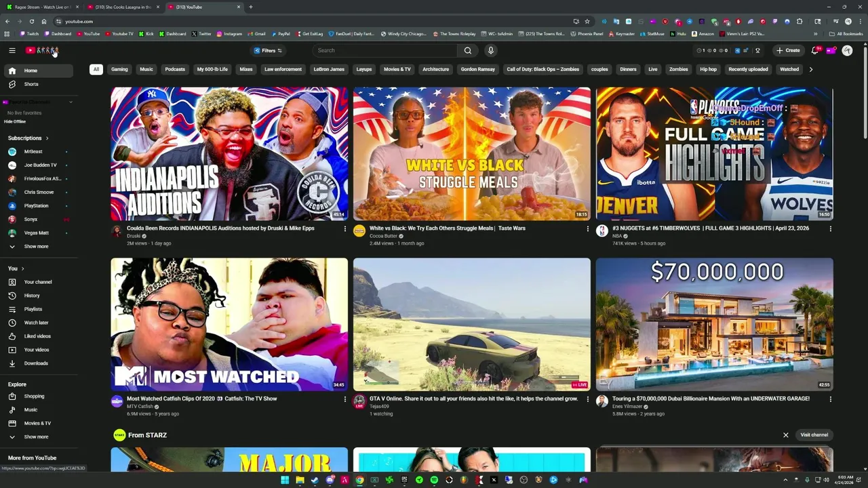Open Liked videos in the sidebar

[37, 336]
